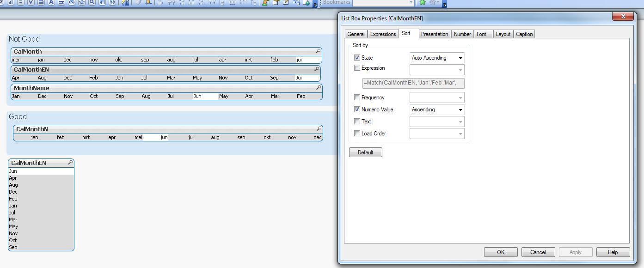Click the OK button

pyautogui.click(x=501, y=252)
